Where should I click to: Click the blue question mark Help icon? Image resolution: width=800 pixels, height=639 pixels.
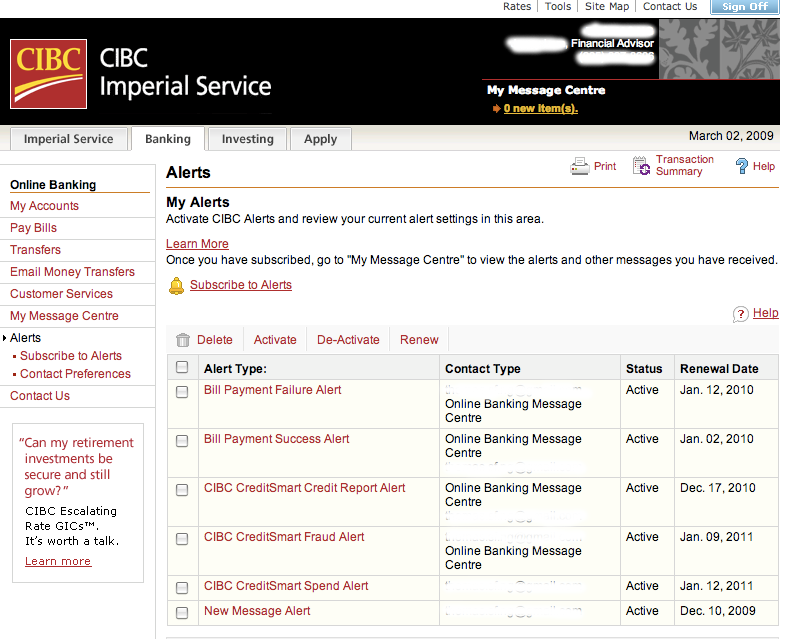tap(741, 166)
